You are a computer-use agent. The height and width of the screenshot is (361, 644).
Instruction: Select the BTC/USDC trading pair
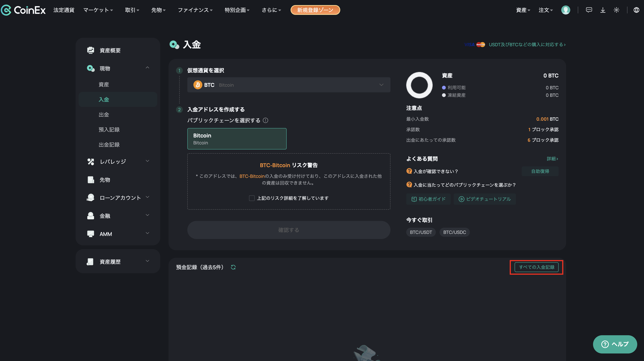pos(454,232)
